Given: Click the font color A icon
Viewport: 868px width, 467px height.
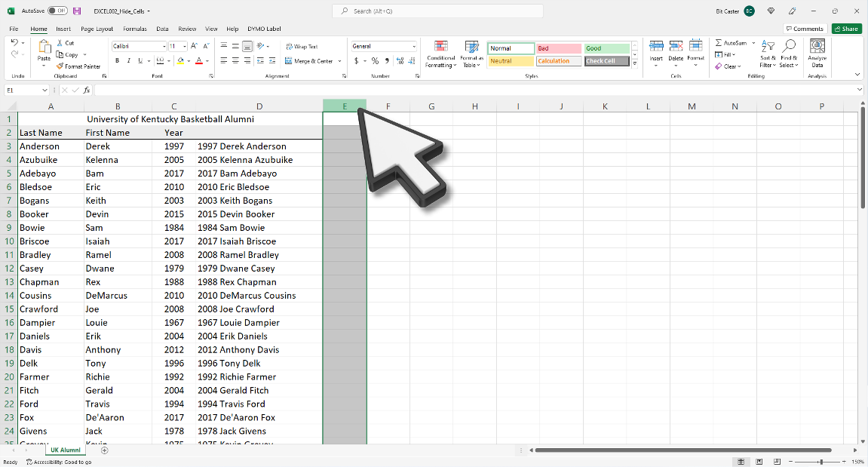Looking at the screenshot, I should [199, 61].
